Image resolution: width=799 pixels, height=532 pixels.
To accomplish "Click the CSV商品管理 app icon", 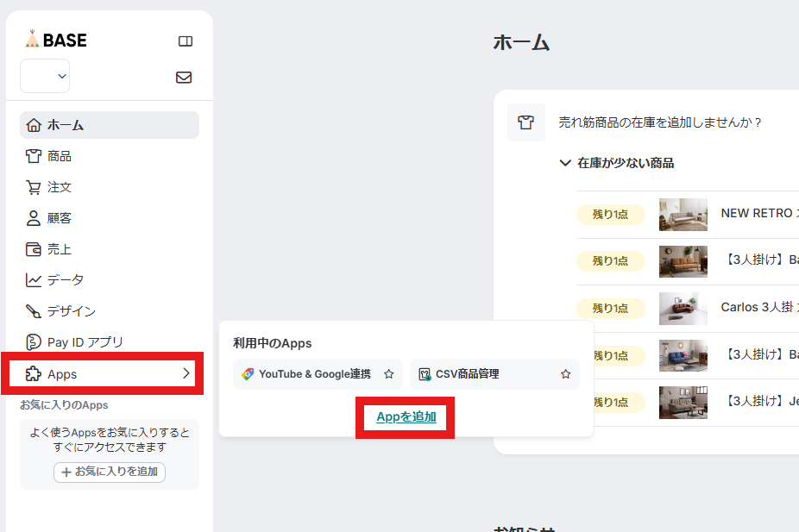I will point(425,374).
